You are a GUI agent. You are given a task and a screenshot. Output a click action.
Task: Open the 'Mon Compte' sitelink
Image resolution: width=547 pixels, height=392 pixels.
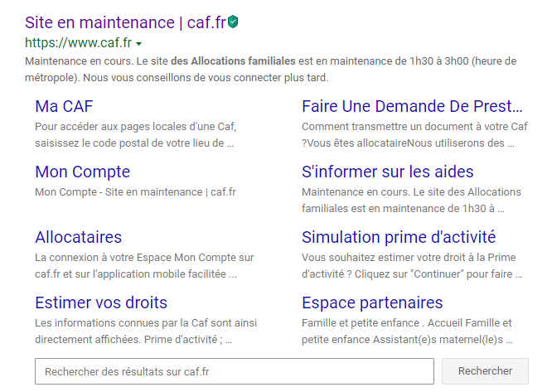pyautogui.click(x=83, y=172)
